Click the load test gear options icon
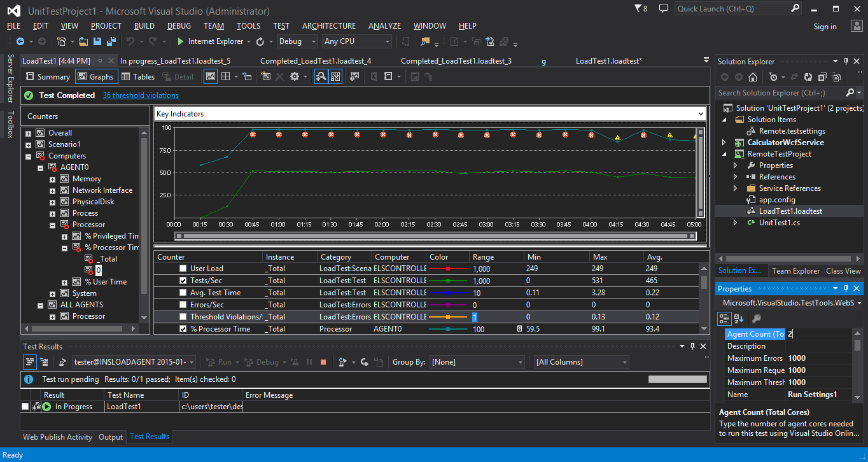Image resolution: width=868 pixels, height=462 pixels. click(295, 76)
